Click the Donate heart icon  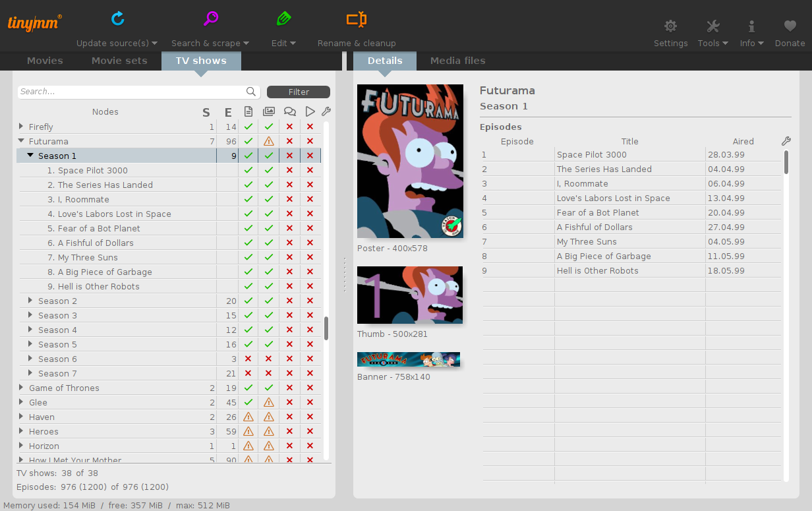tap(790, 26)
